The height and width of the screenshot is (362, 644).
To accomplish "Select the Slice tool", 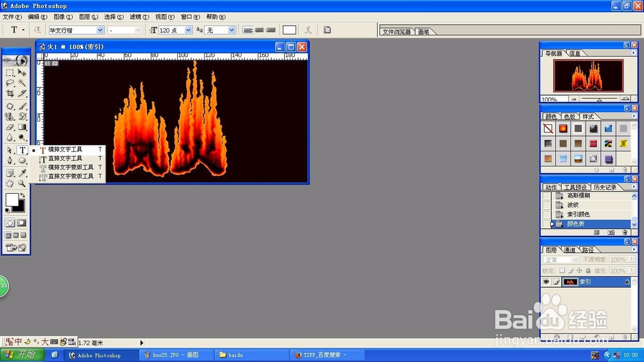I will [x=22, y=93].
